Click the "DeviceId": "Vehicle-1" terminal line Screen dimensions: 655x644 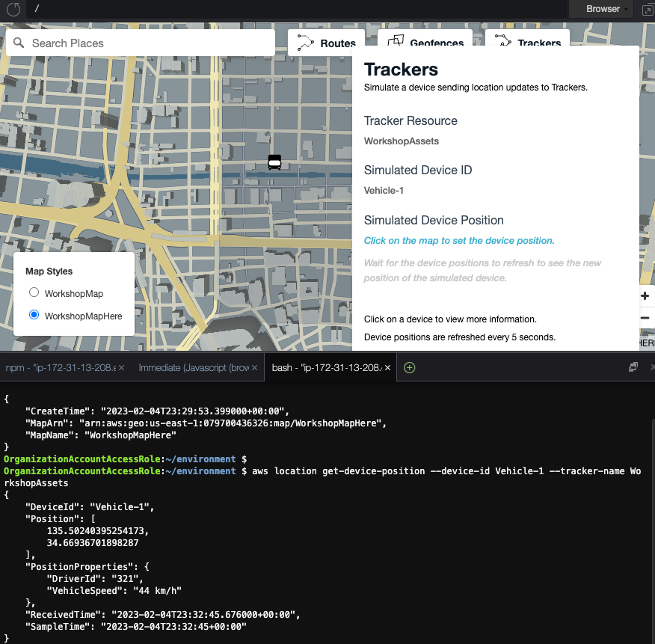pyautogui.click(x=90, y=507)
